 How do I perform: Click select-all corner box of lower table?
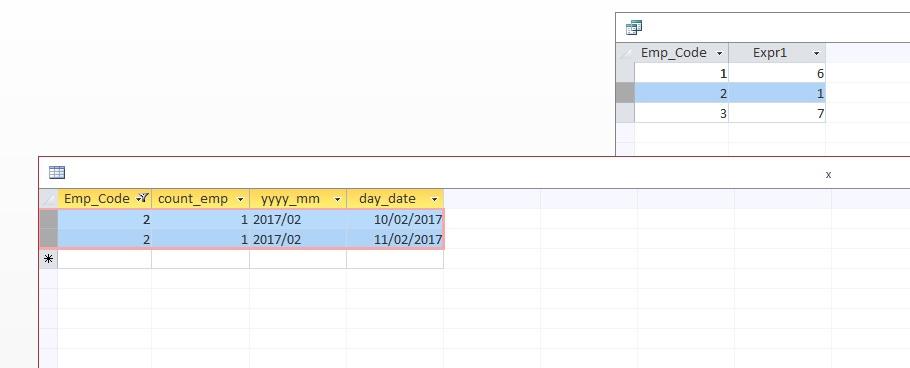tap(48, 199)
